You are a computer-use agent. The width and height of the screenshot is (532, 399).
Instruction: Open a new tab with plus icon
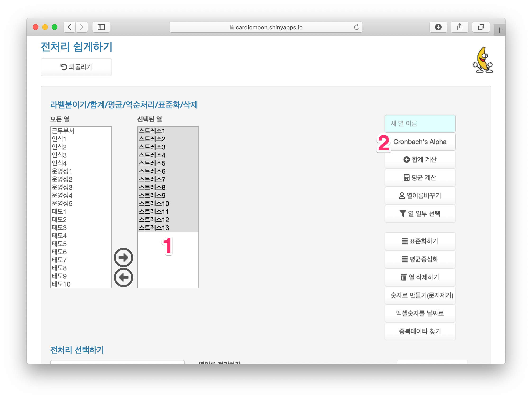499,30
